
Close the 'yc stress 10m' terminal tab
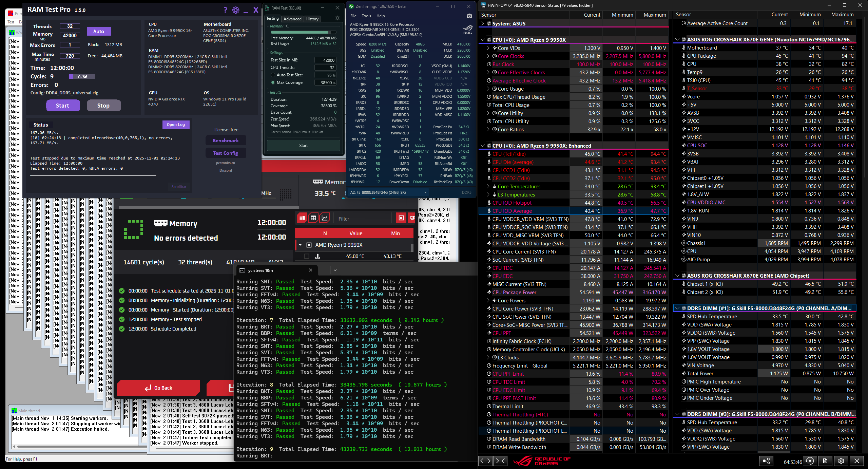click(x=310, y=270)
